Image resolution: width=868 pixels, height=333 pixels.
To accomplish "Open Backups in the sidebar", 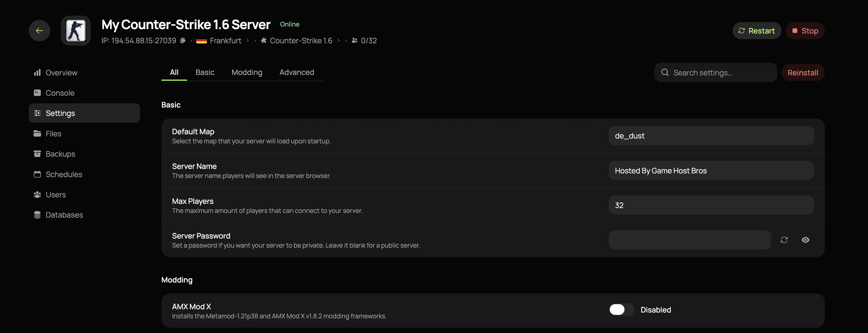I will (84, 154).
